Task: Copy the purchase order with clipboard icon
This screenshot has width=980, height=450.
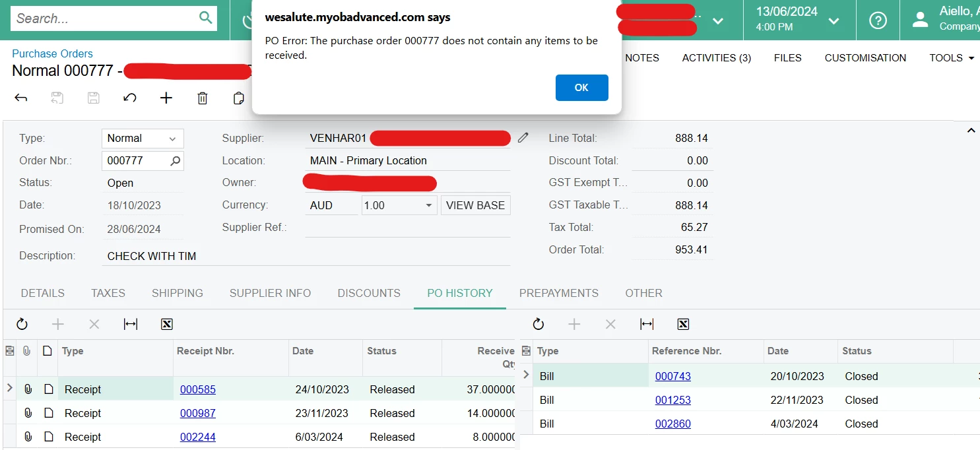Action: point(238,98)
